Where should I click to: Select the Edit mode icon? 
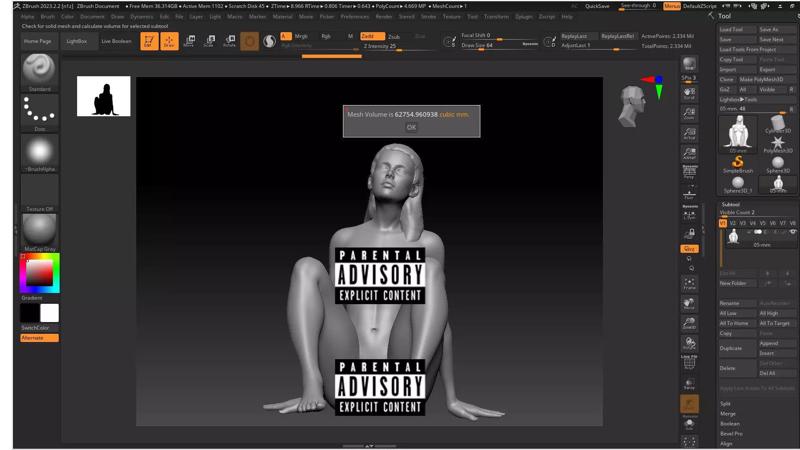[x=149, y=41]
